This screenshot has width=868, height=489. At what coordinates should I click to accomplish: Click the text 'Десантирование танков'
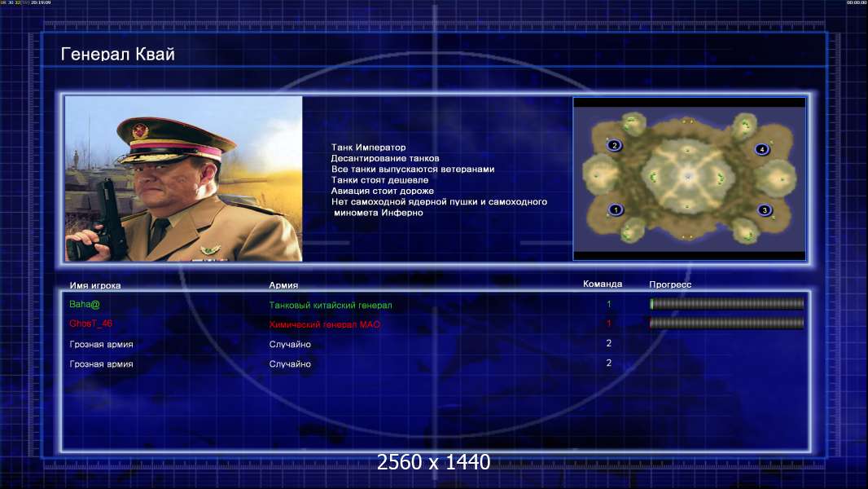click(384, 158)
